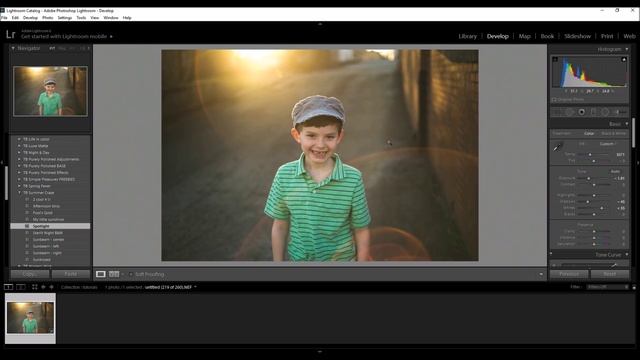Image resolution: width=640 pixels, height=360 pixels.
Task: Click the Previous button
Action: pyautogui.click(x=569, y=274)
